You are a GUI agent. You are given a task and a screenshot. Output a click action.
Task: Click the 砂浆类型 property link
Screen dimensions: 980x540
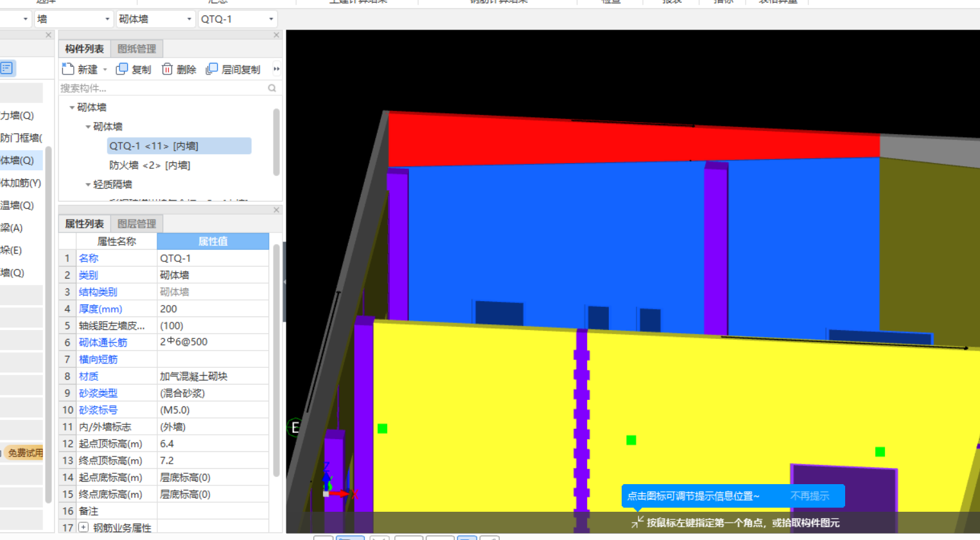click(x=98, y=393)
